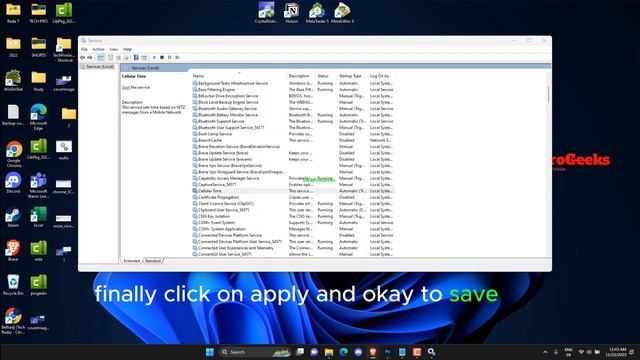Image resolution: width=640 pixels, height=360 pixels.
Task: Click the Forward arrow in Services toolbar
Action: coord(90,58)
